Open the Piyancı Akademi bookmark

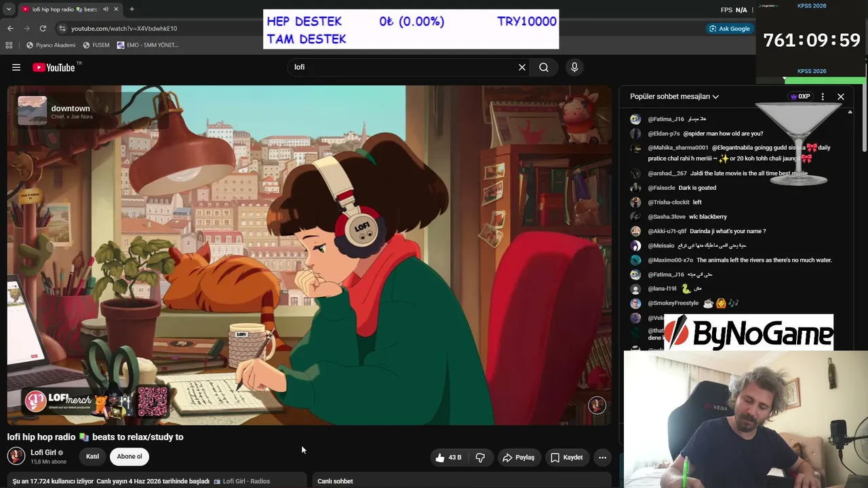(51, 45)
